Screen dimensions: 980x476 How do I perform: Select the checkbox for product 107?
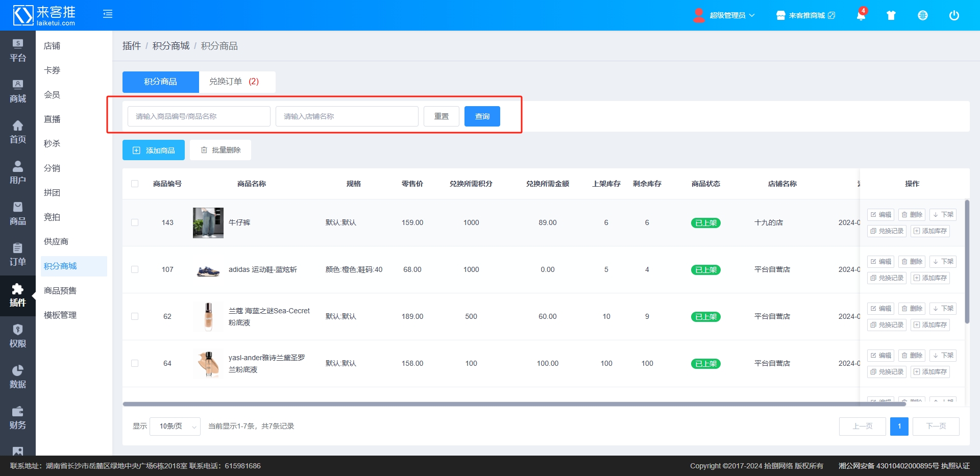coord(135,269)
